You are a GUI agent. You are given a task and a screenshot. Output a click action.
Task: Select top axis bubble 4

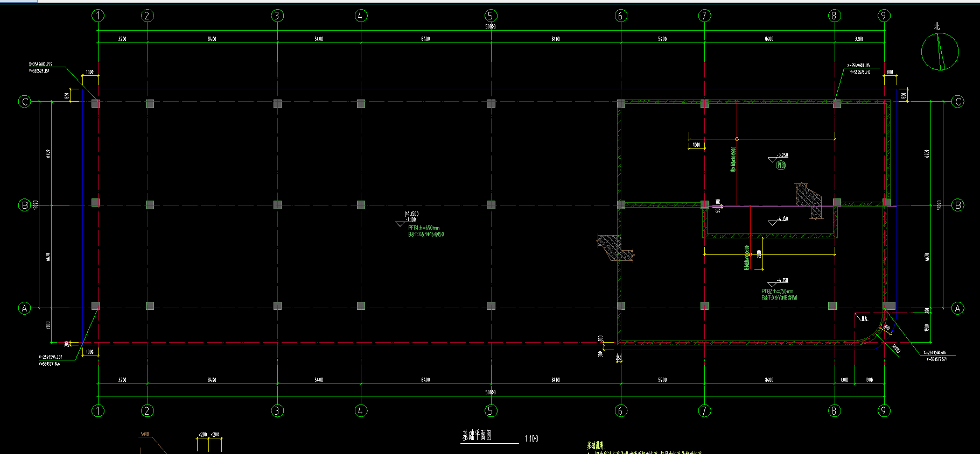[361, 16]
